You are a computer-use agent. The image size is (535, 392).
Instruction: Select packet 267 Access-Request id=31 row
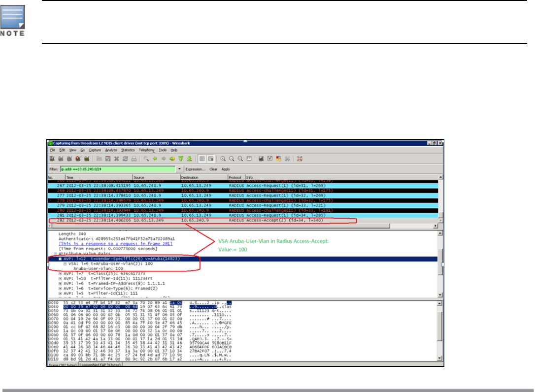click(243, 186)
